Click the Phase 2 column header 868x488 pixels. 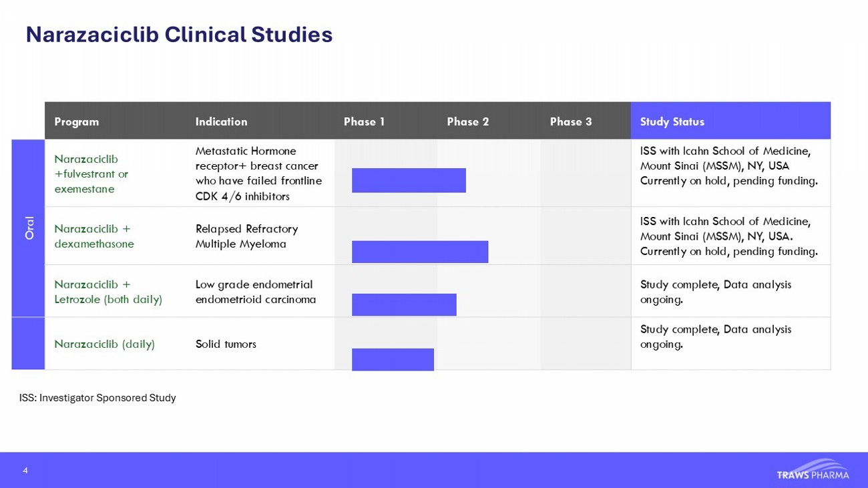pyautogui.click(x=467, y=121)
